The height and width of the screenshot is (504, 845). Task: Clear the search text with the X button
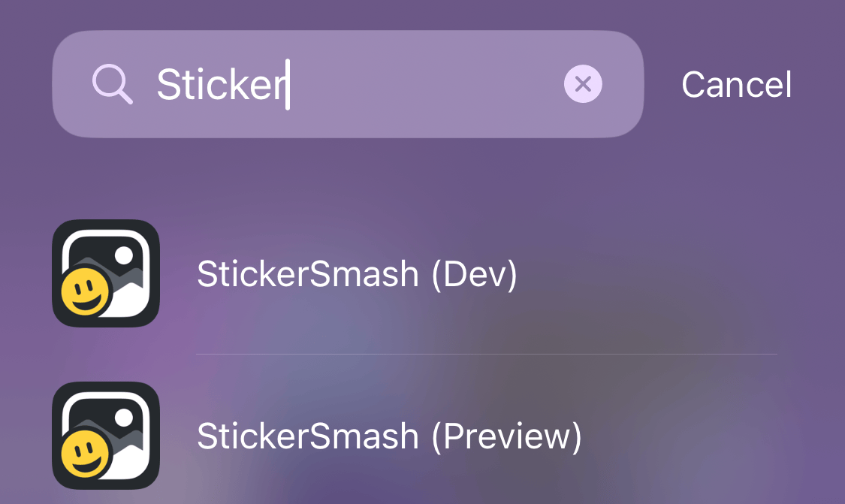pyautogui.click(x=583, y=84)
